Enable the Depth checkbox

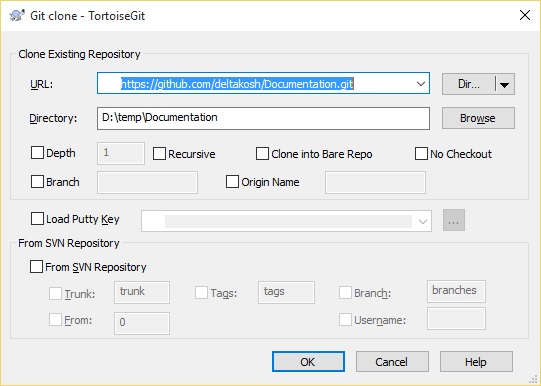pyautogui.click(x=37, y=153)
